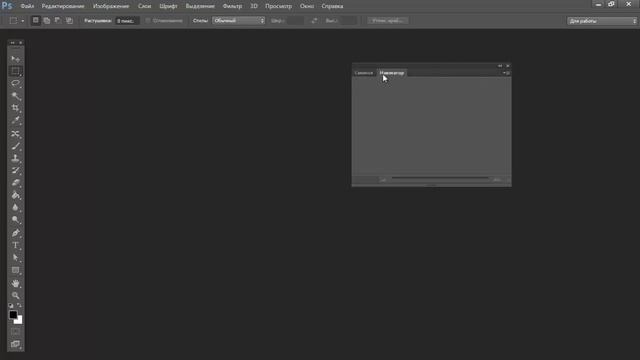Screen dimensions: 640x360
Task: Open the Изображение menu
Action: pos(111,6)
